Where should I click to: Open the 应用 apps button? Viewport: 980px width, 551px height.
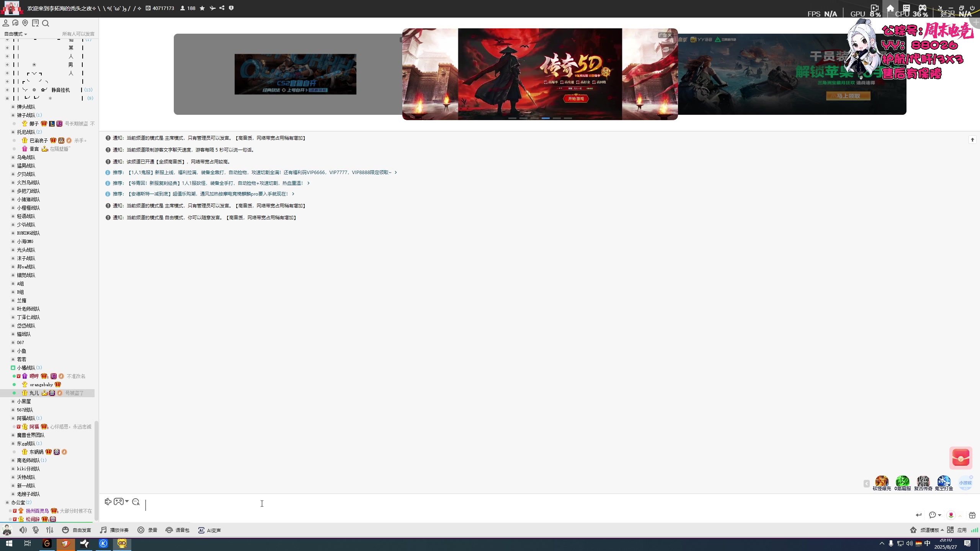click(957, 530)
